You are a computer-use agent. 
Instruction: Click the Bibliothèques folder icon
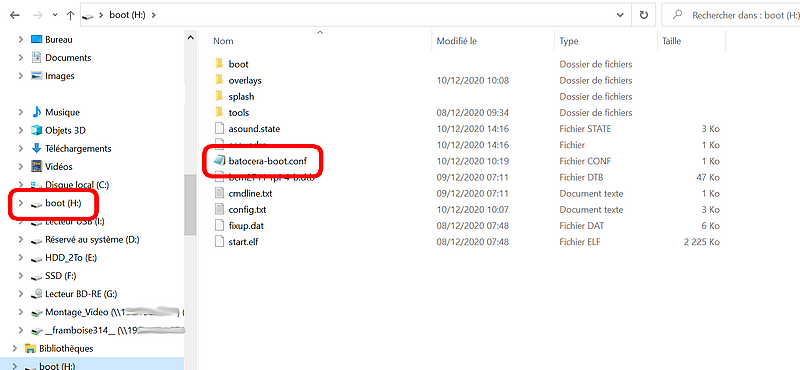(30, 349)
